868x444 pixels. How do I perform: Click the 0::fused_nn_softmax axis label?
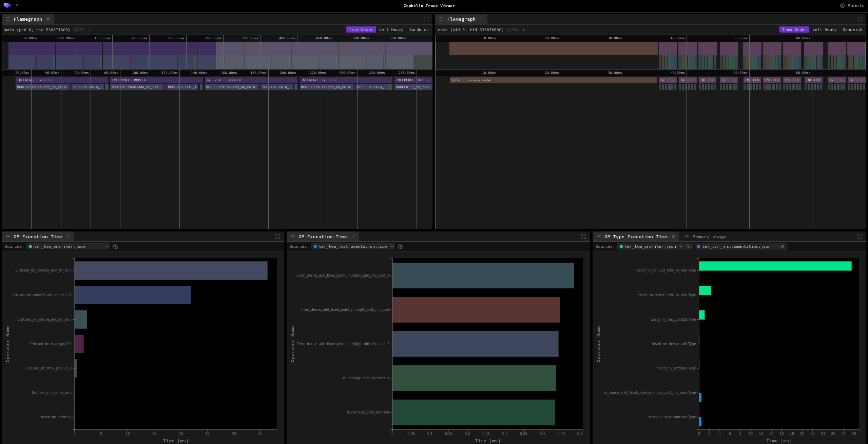54,417
